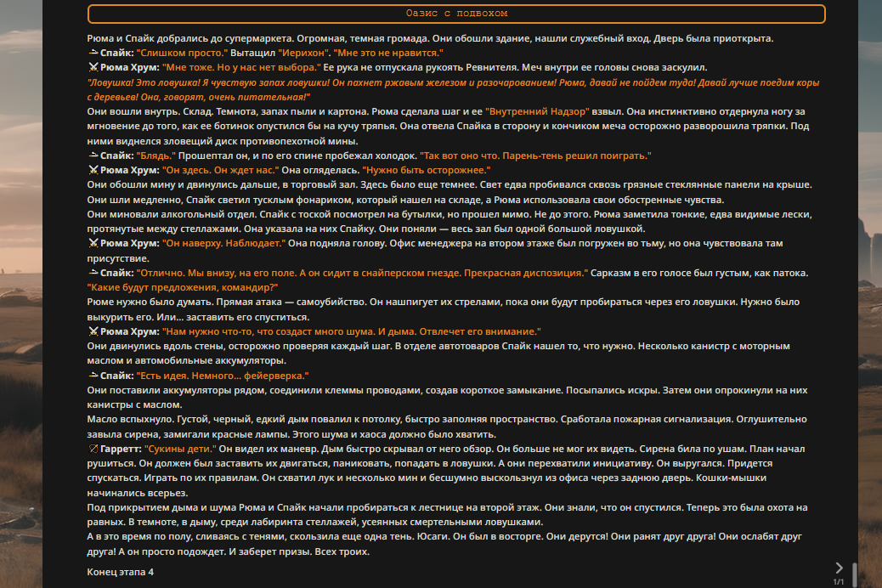Click the 1/1 swipe counter

click(838, 582)
